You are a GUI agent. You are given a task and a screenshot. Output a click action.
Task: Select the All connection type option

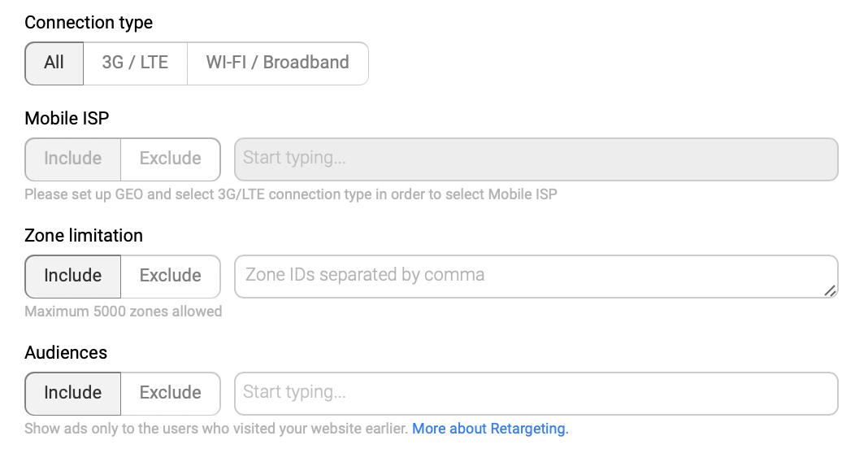tap(54, 63)
